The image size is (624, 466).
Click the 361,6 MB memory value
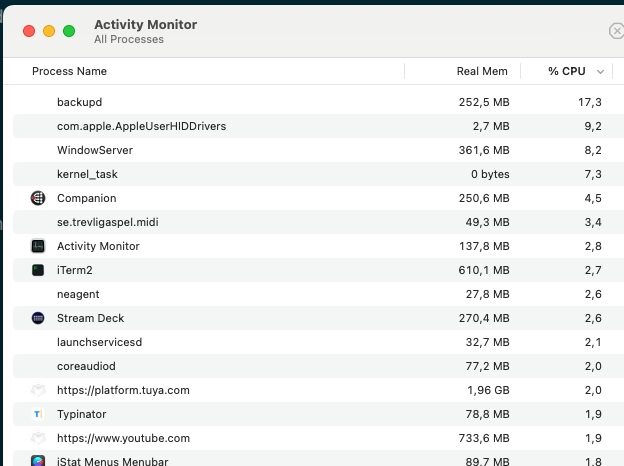coord(484,150)
